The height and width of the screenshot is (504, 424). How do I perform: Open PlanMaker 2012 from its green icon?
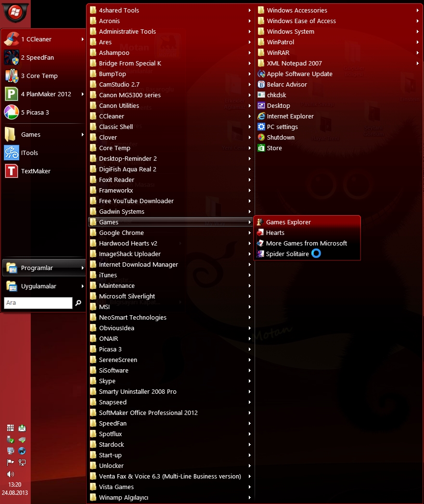[x=12, y=94]
